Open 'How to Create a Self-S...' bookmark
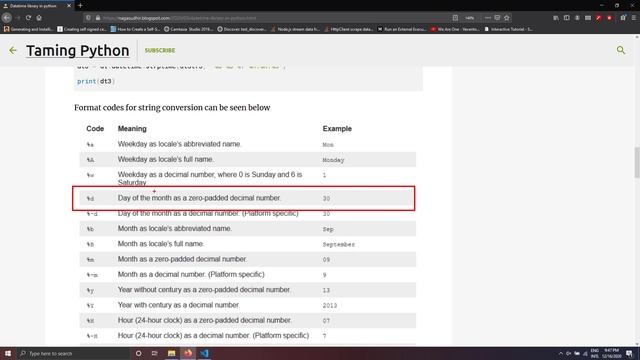 pos(135,29)
